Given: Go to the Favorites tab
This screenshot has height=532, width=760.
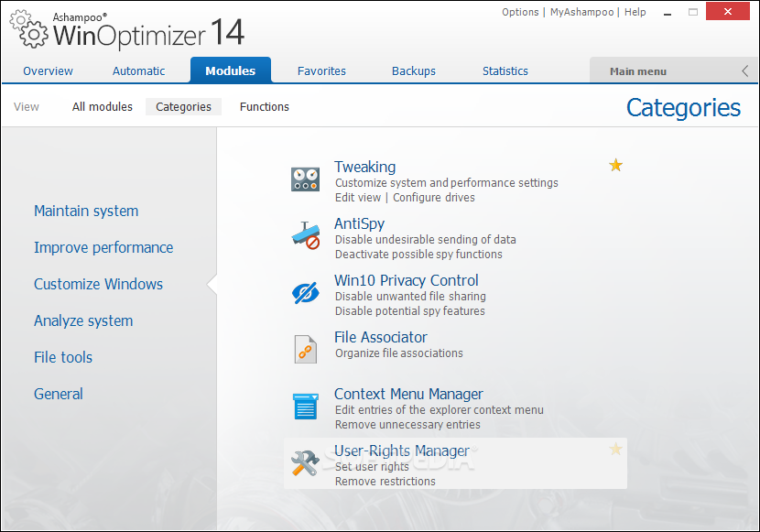Looking at the screenshot, I should click(321, 71).
